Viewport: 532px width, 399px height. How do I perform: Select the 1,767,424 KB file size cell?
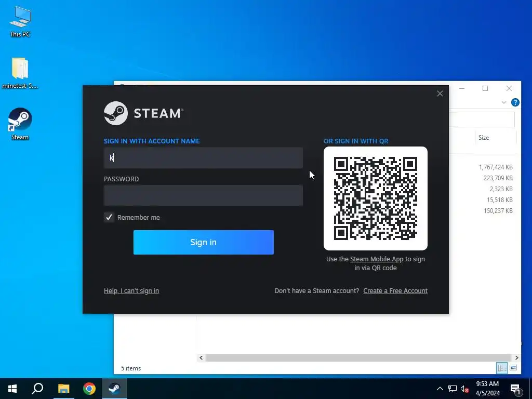[x=496, y=167]
